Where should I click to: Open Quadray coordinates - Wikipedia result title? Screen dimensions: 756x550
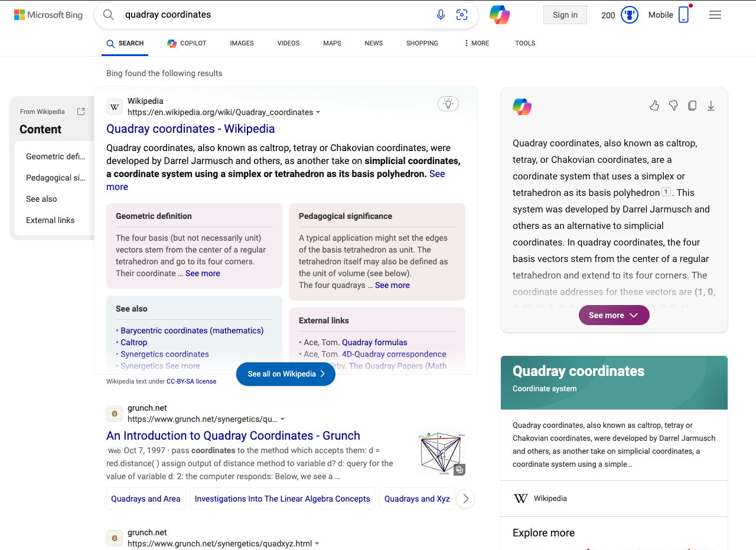[190, 129]
